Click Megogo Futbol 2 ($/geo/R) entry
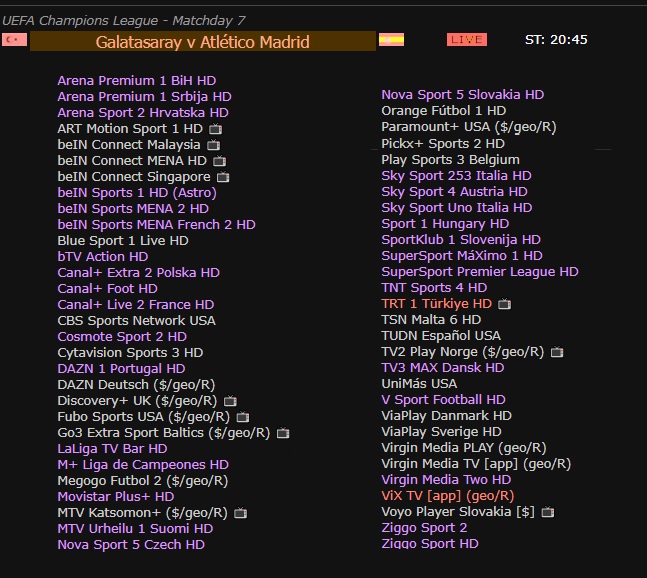Viewport: 647px width, 578px height. [143, 481]
